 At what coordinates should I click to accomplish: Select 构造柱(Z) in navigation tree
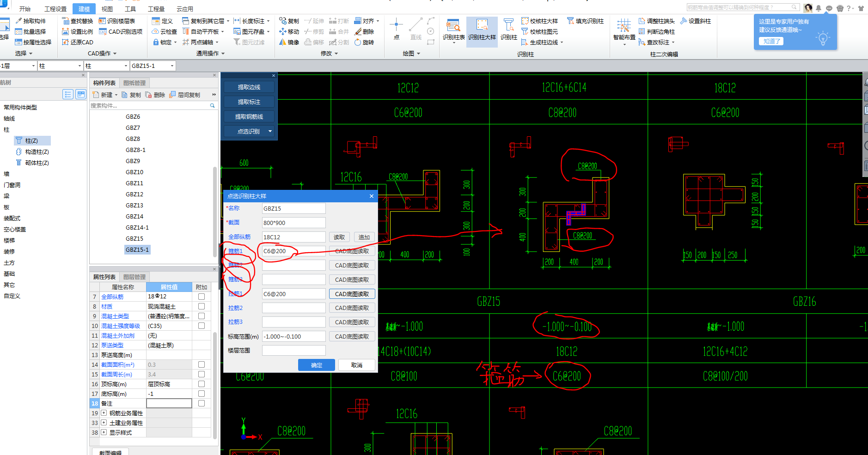[x=33, y=152]
